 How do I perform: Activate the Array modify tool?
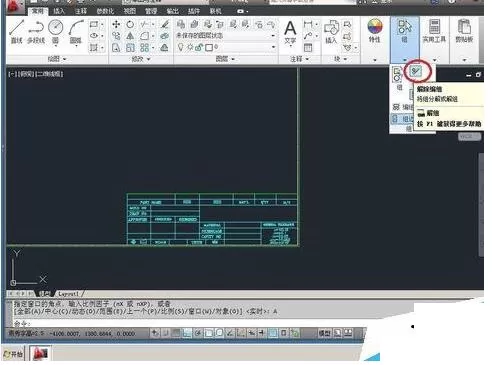tap(144, 47)
